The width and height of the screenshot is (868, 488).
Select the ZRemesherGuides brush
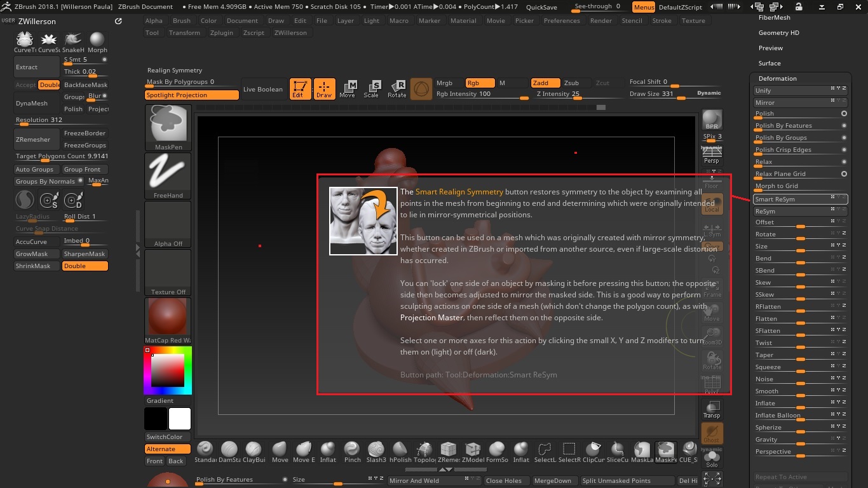[x=449, y=451]
